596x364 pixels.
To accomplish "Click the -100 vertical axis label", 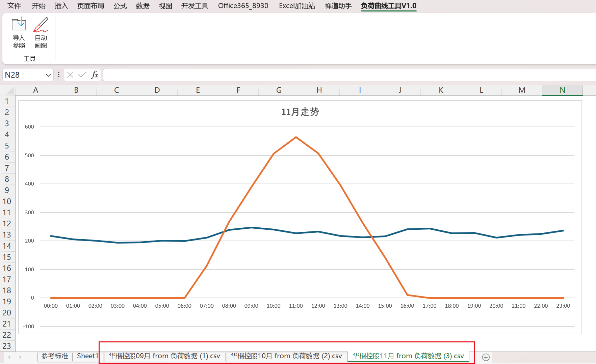I will (28, 327).
